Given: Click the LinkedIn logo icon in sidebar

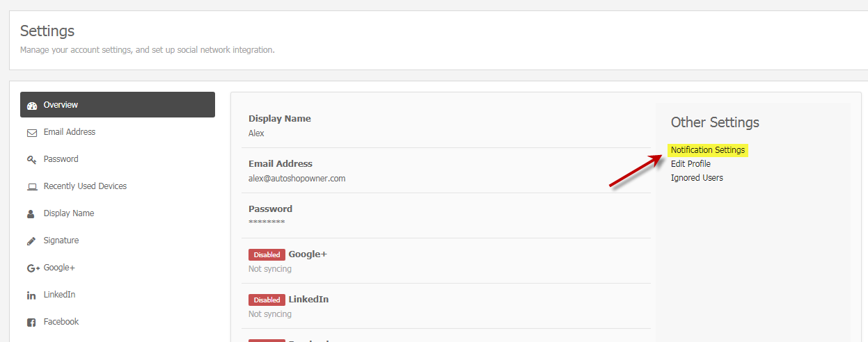Looking at the screenshot, I should [x=31, y=295].
